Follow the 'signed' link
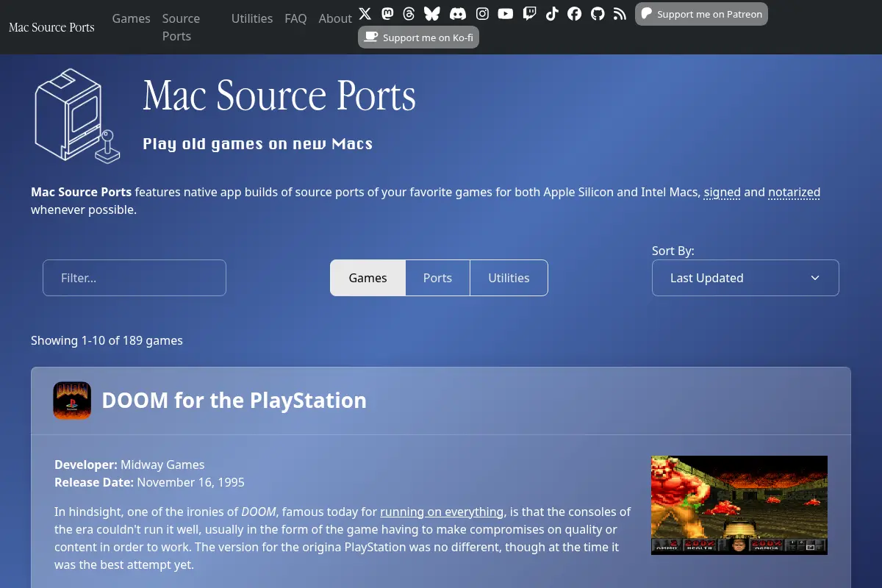The image size is (882, 588). (722, 193)
